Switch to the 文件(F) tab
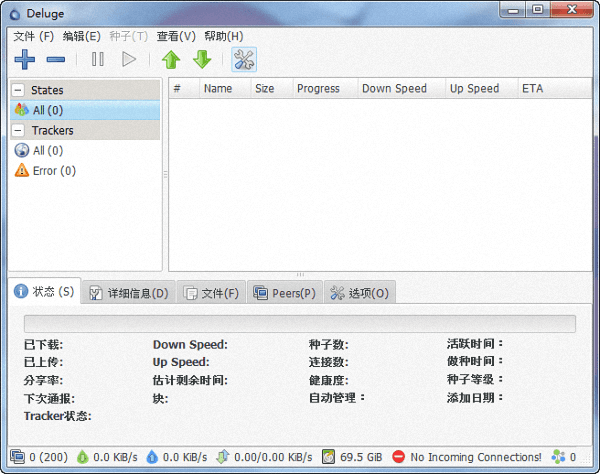The image size is (600, 474). [211, 293]
